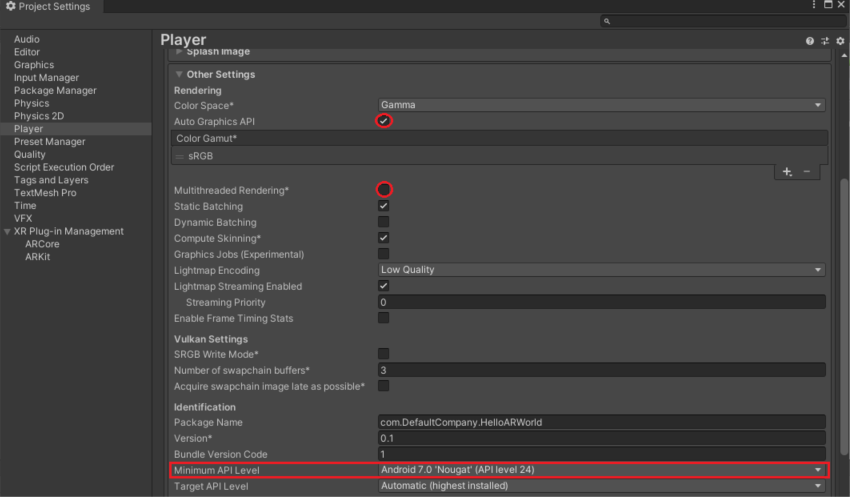Click the preset selector sliders icon

pyautogui.click(x=825, y=41)
